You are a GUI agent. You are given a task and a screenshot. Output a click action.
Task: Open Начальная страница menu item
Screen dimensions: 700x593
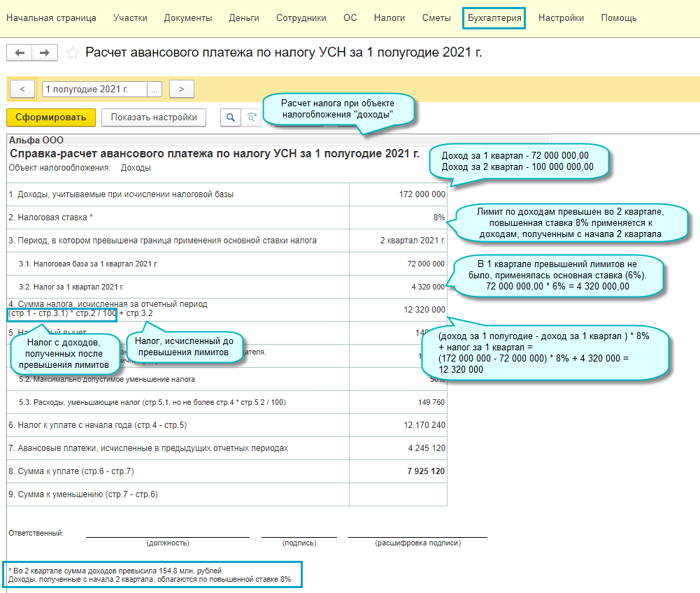(51, 18)
